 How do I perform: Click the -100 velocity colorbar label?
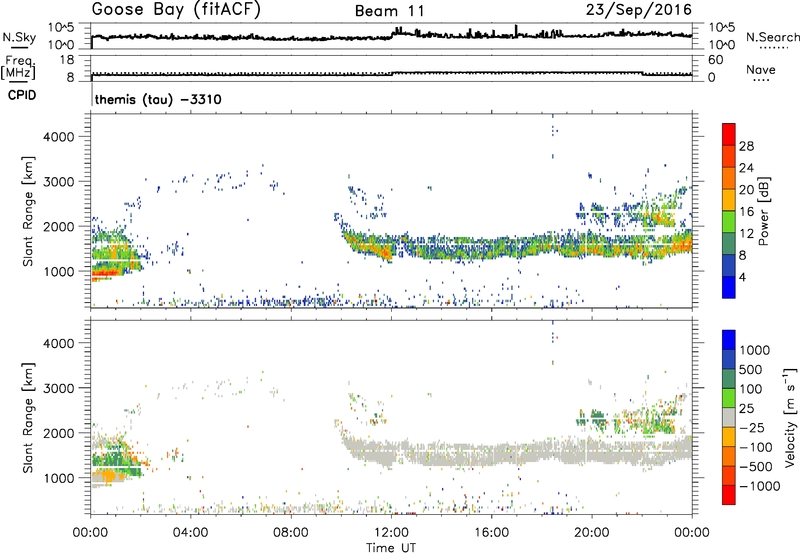[755, 447]
